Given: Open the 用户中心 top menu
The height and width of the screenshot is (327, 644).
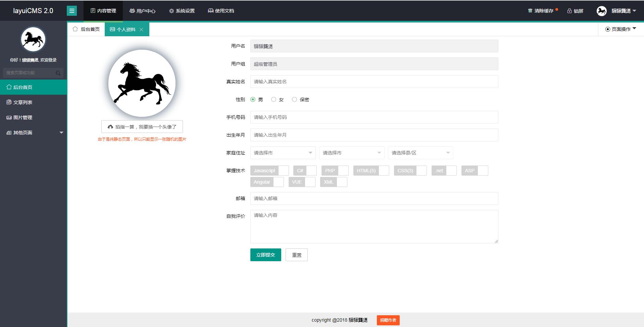Looking at the screenshot, I should pyautogui.click(x=142, y=11).
